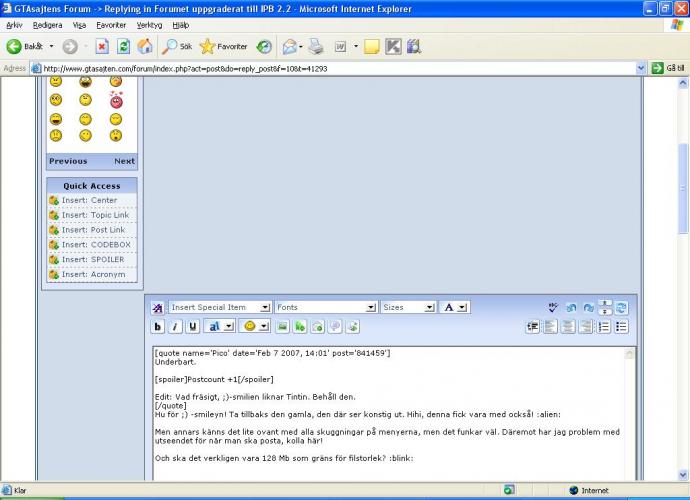Open the Favoriter menu
The image size is (690, 500).
click(x=111, y=24)
